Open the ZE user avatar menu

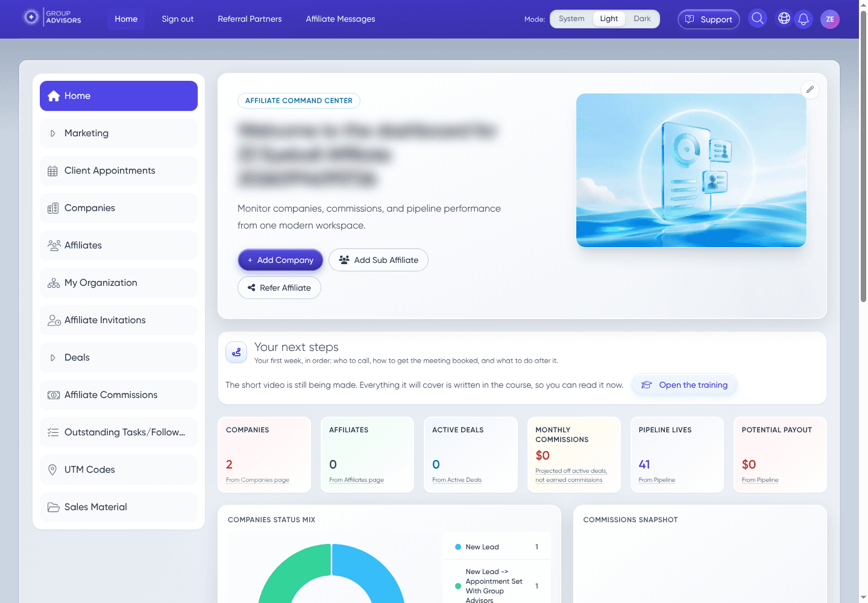point(830,19)
